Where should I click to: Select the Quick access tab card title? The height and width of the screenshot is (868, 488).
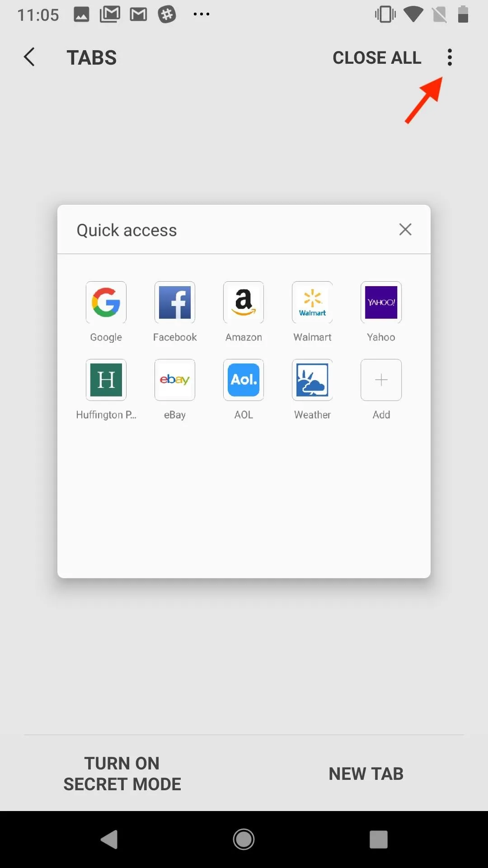[127, 231]
